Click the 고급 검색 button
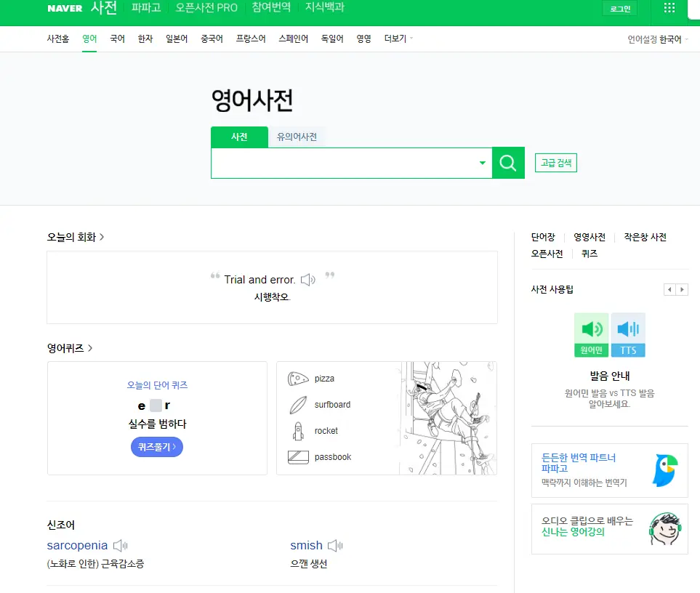 556,163
